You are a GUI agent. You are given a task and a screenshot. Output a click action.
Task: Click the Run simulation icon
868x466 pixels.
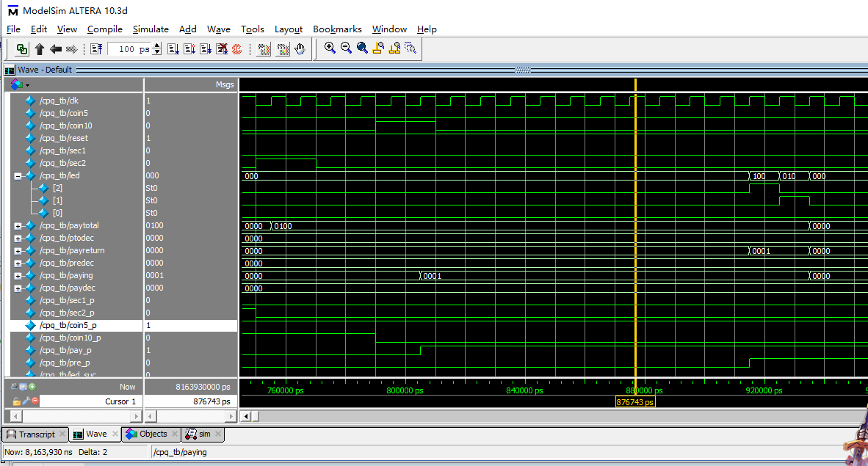coord(173,49)
